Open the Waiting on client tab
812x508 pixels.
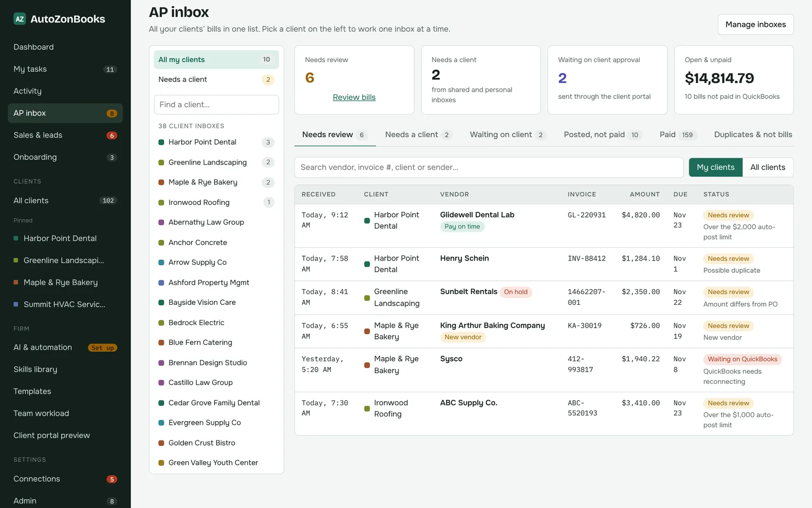click(x=507, y=135)
